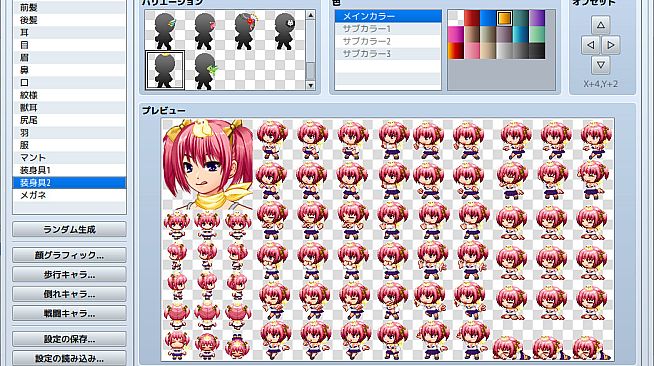Pick the red color swatch
The width and height of the screenshot is (654, 366).
coord(472,18)
